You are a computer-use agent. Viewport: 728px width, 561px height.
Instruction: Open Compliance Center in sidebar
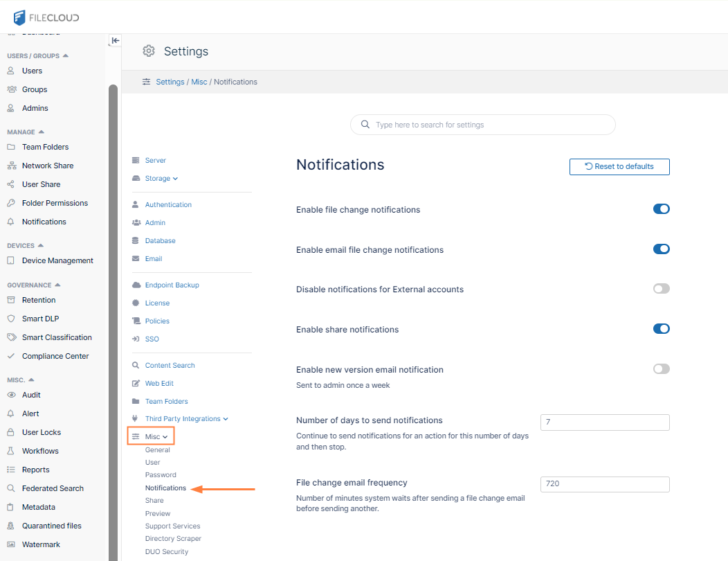click(x=55, y=356)
